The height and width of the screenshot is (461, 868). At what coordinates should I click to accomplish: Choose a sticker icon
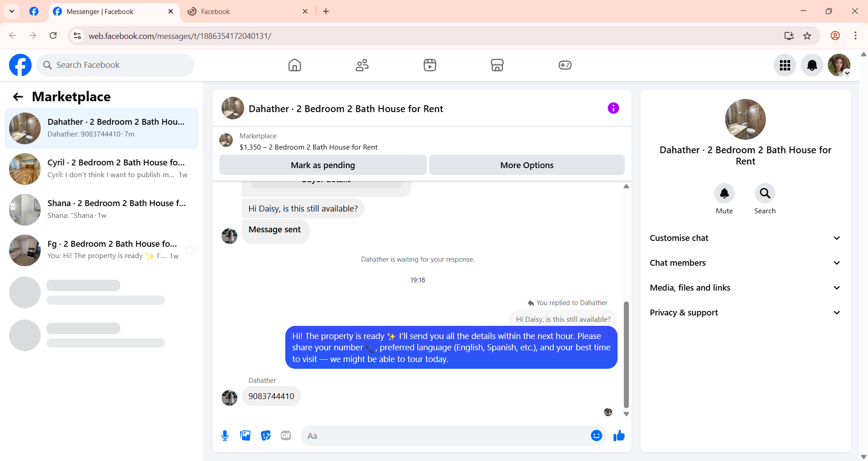click(x=266, y=436)
